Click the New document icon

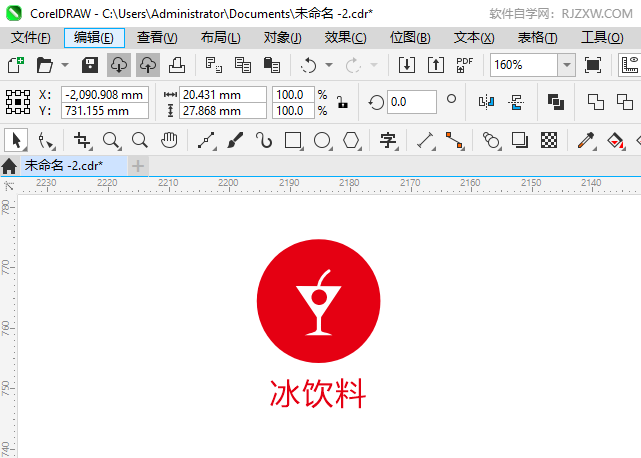click(x=16, y=65)
